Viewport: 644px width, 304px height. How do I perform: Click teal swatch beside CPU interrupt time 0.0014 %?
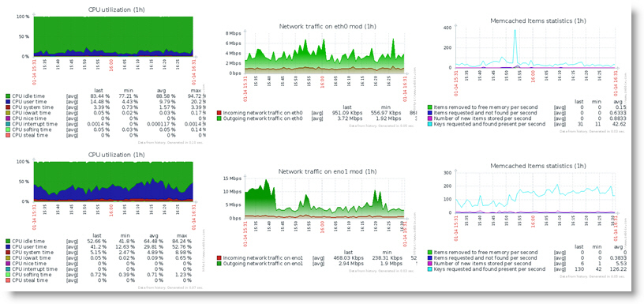(x=8, y=124)
